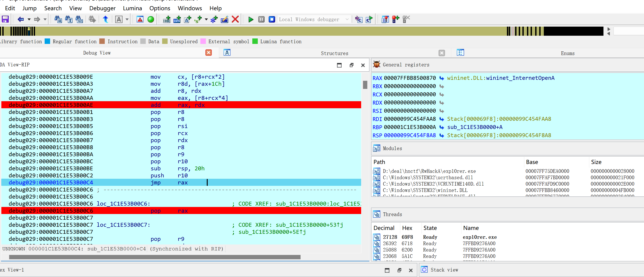The height and width of the screenshot is (277, 644).
Task: Click the C with green arrow icon
Action: click(x=369, y=19)
